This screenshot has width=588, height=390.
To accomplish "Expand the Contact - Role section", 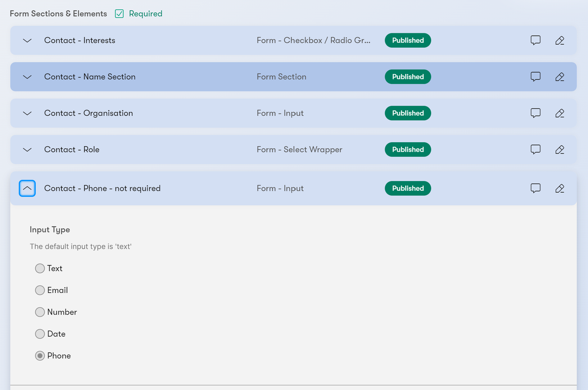I will (x=27, y=150).
